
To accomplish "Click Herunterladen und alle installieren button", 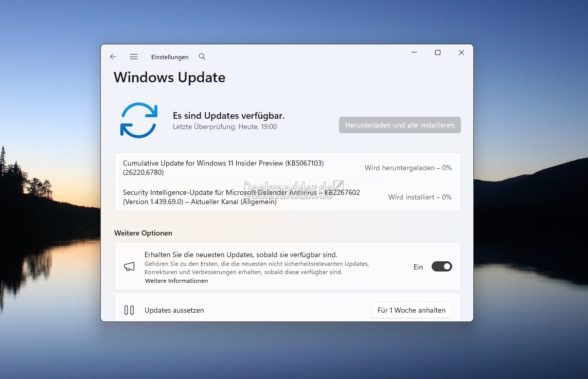I will point(400,125).
